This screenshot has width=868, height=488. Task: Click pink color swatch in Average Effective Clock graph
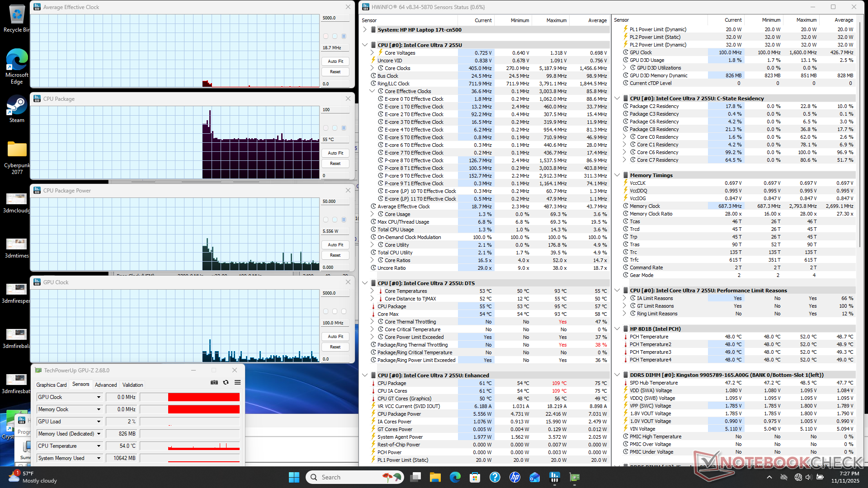tap(325, 36)
